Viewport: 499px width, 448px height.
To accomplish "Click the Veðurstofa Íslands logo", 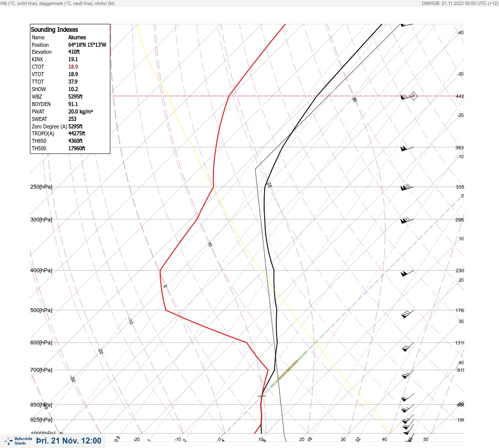I will [18, 441].
